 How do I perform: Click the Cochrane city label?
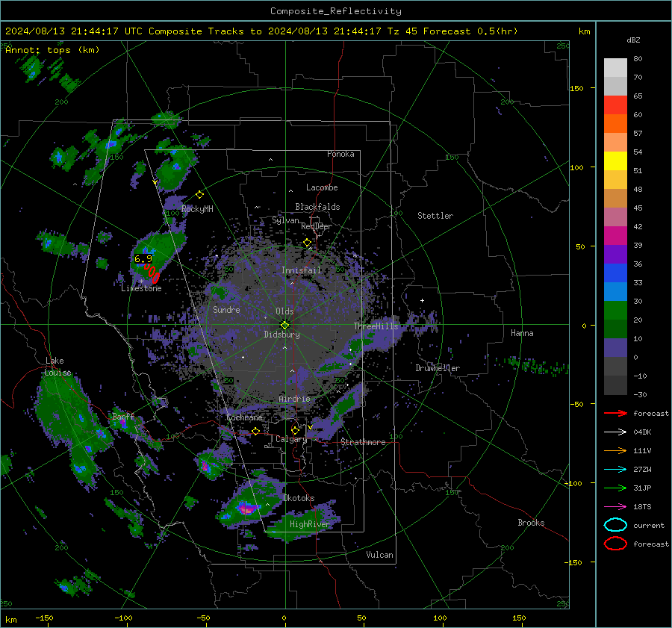(x=244, y=417)
